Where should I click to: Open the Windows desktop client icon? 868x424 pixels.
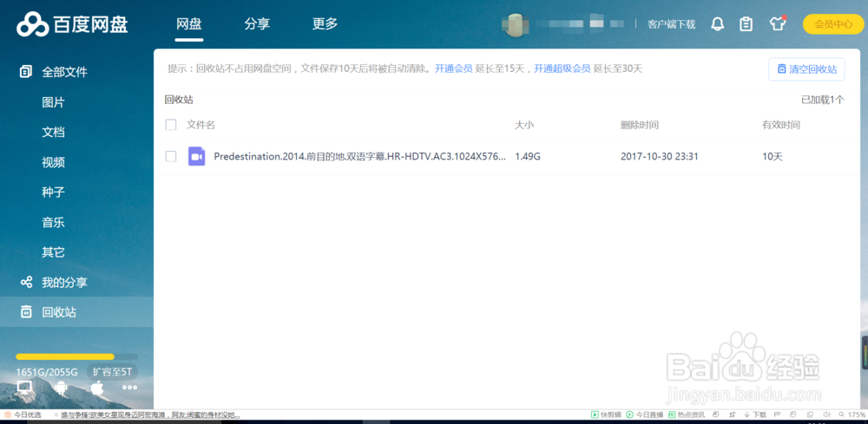(x=24, y=387)
